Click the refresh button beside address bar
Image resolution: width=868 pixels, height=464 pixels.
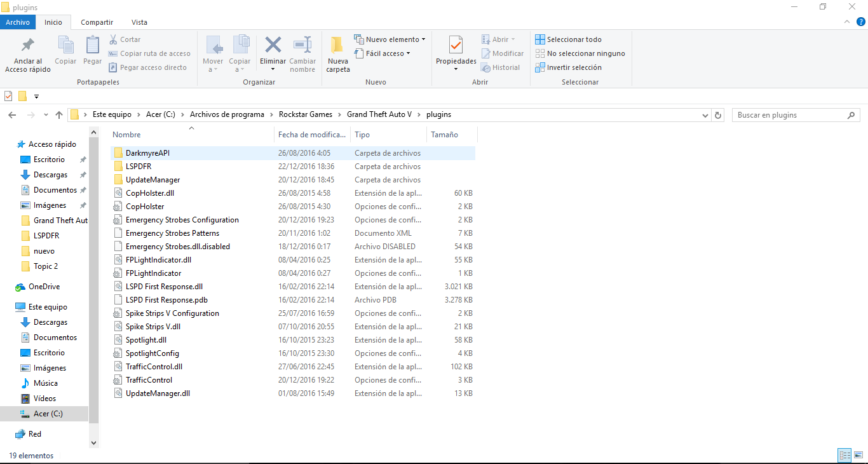pos(719,115)
